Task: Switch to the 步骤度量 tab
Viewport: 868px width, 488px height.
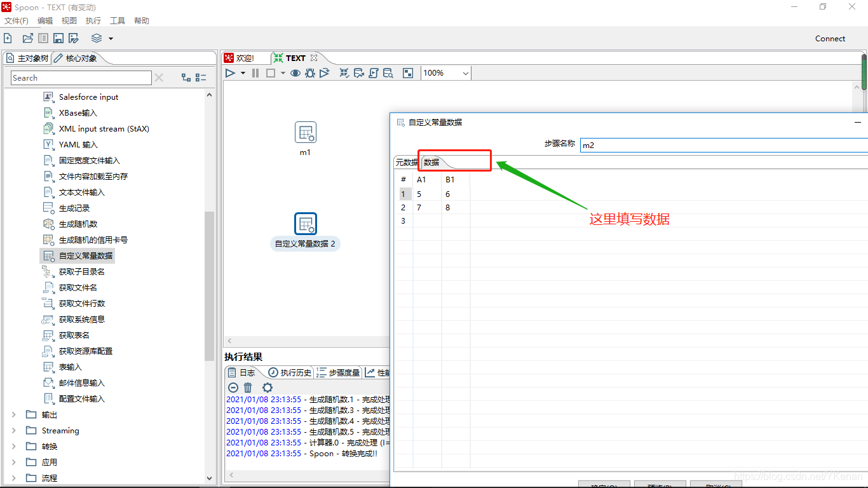Action: point(338,373)
